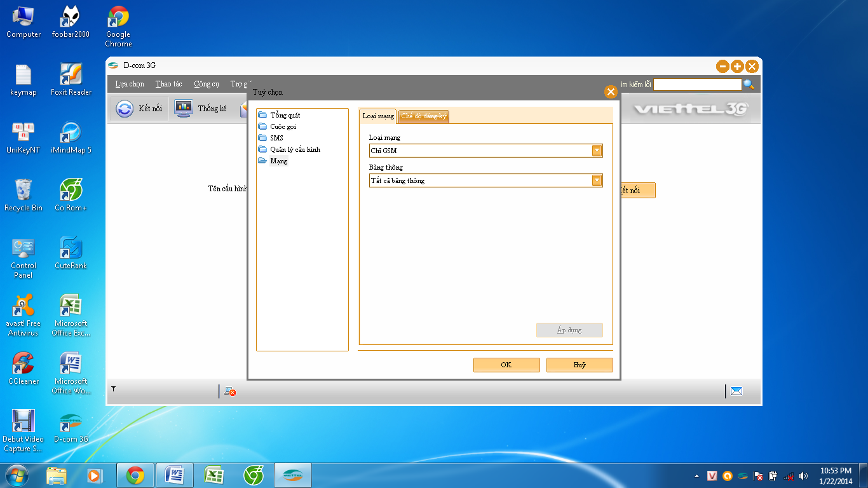Open the Thống kê statistics toolbar icon
Image resolution: width=868 pixels, height=488 pixels.
184,109
